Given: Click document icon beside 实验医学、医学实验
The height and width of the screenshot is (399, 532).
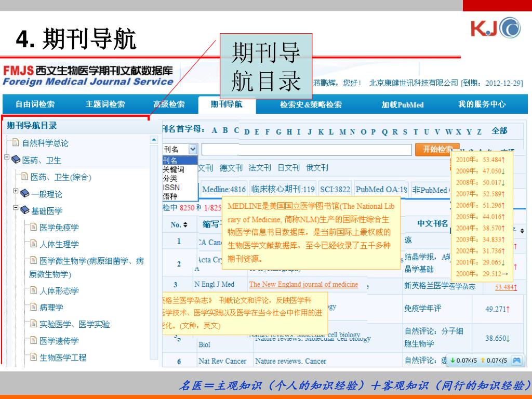Looking at the screenshot, I should pyautogui.click(x=33, y=323).
